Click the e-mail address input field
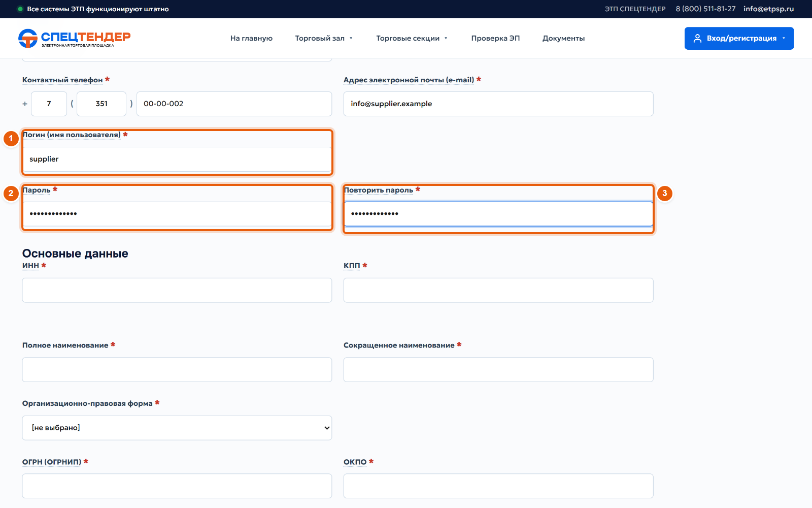Screen dimensions: 812x508 (498, 104)
